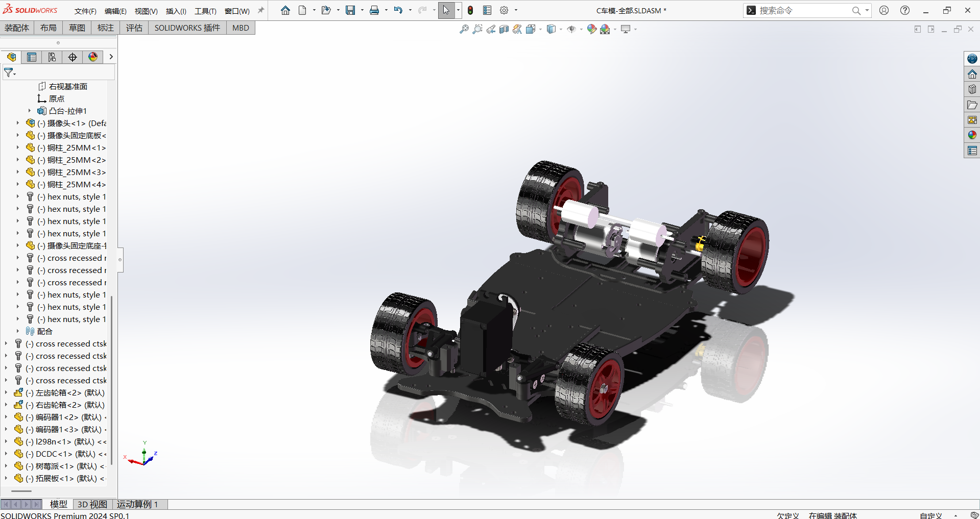Activate the Select cursor tool

(x=446, y=10)
